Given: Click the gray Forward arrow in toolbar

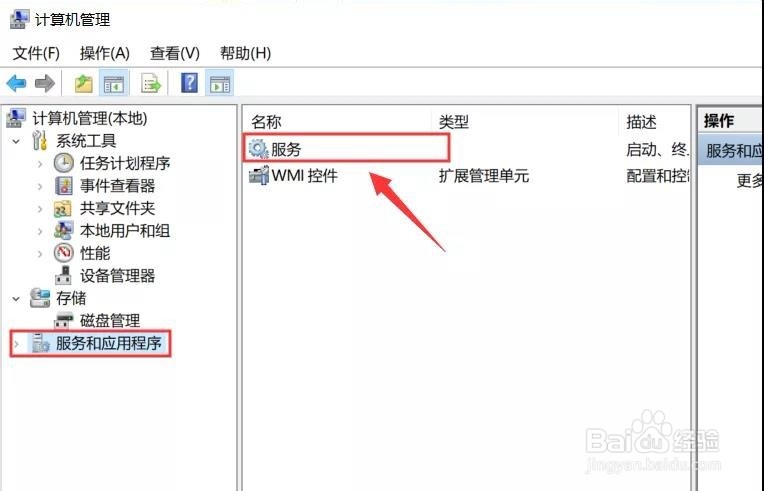Looking at the screenshot, I should [x=45, y=83].
